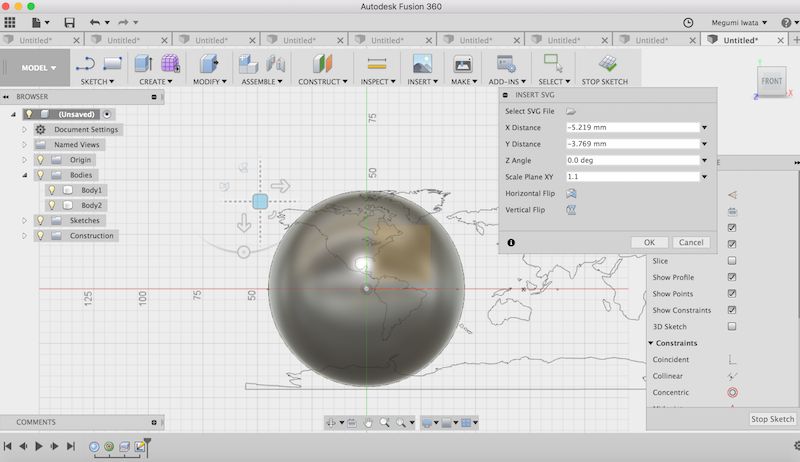Click the Stop Sketch palette button
The image size is (800, 462).
[772, 419]
